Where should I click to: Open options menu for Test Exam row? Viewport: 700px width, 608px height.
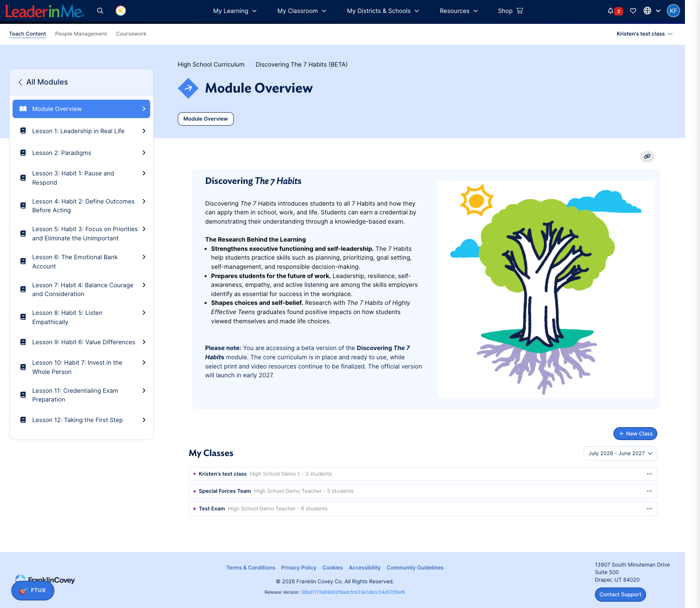(x=649, y=509)
